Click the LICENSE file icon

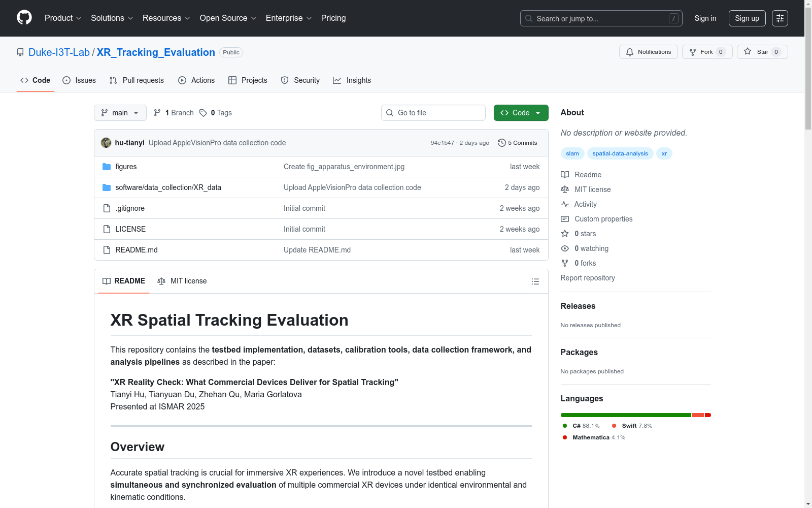(x=107, y=229)
